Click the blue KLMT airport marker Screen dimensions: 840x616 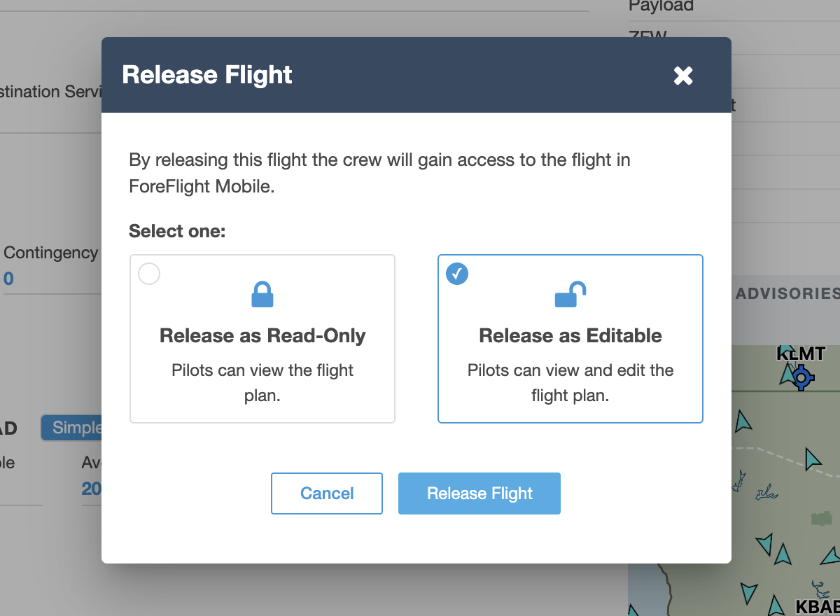tap(803, 379)
